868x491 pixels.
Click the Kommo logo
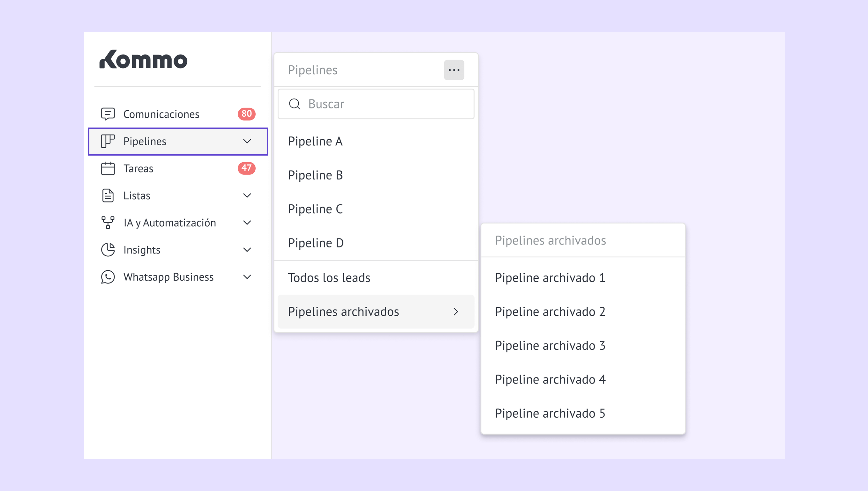143,60
